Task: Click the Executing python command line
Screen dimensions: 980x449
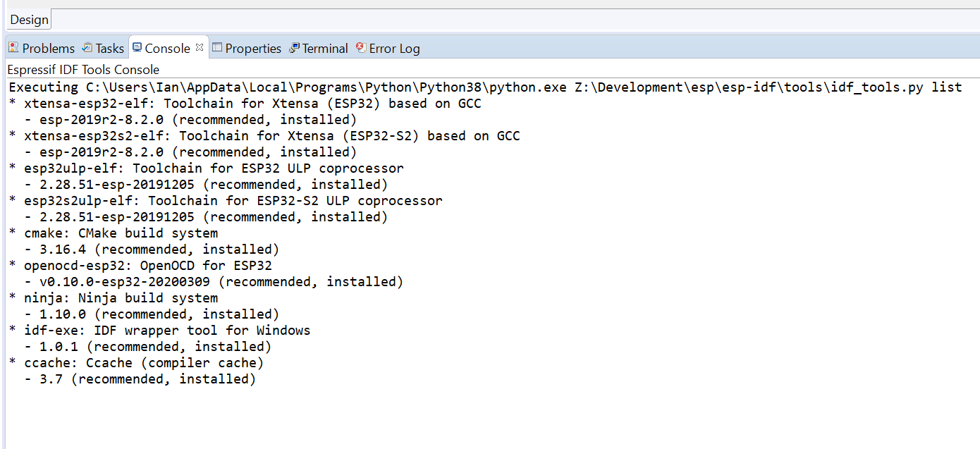Action: pyautogui.click(x=282, y=87)
